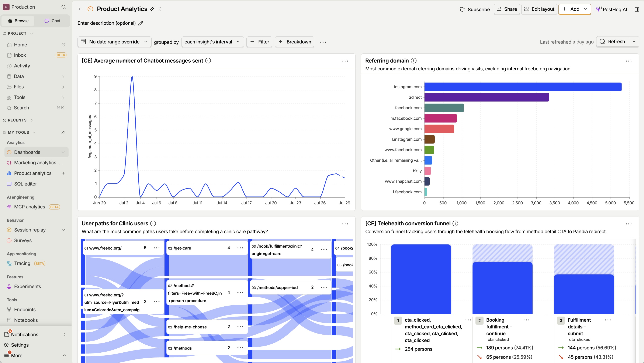Expand the Add button dropdown menu
This screenshot has width=644, height=363.
tap(585, 9)
